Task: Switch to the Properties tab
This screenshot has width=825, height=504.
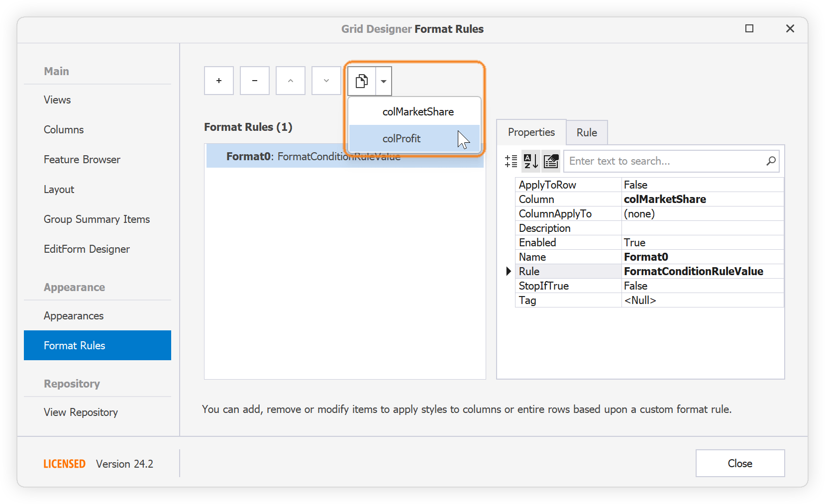Action: point(530,132)
